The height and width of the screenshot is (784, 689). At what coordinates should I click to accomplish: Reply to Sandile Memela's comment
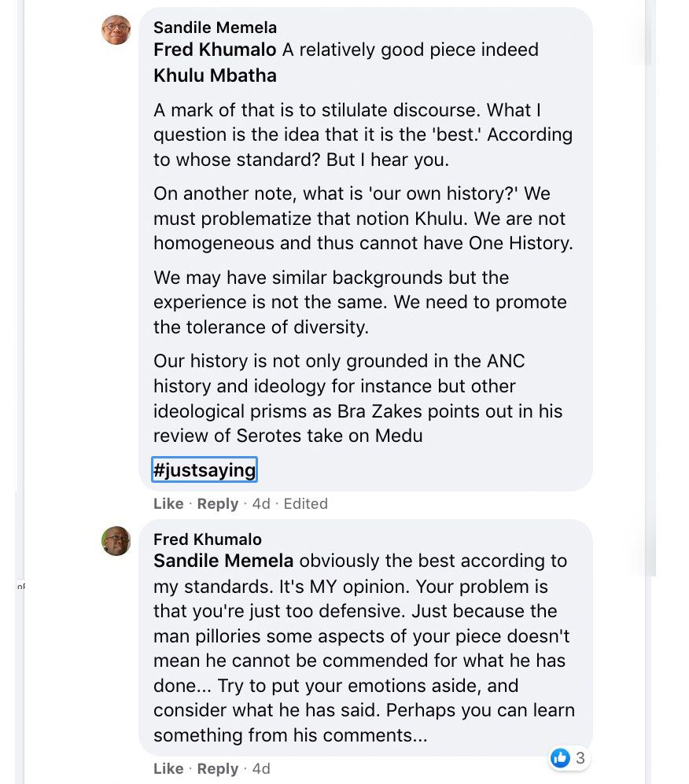(x=217, y=504)
